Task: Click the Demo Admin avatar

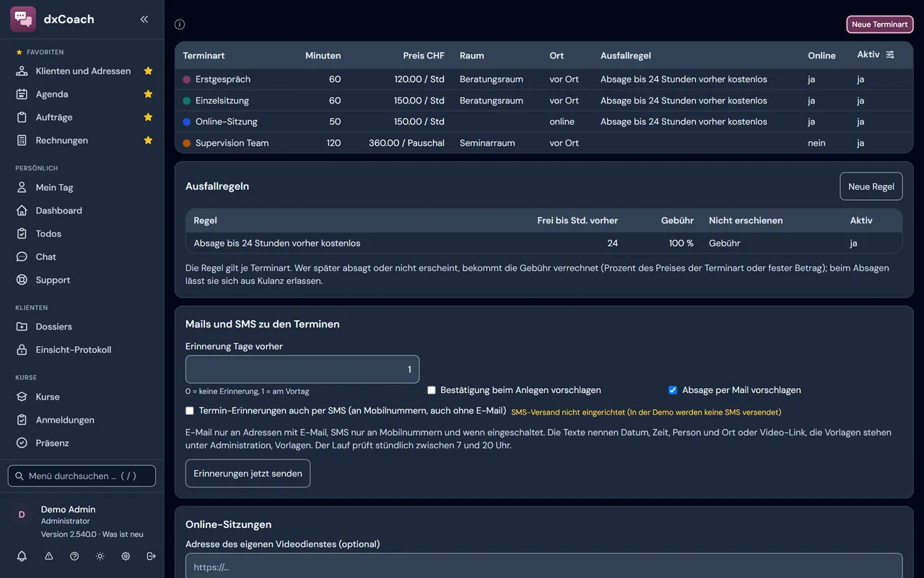Action: [22, 514]
